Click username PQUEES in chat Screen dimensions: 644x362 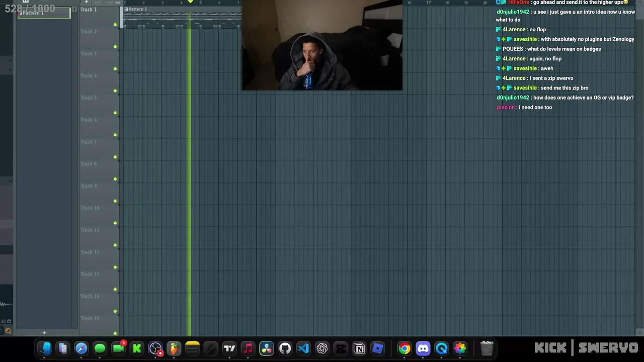coord(513,49)
